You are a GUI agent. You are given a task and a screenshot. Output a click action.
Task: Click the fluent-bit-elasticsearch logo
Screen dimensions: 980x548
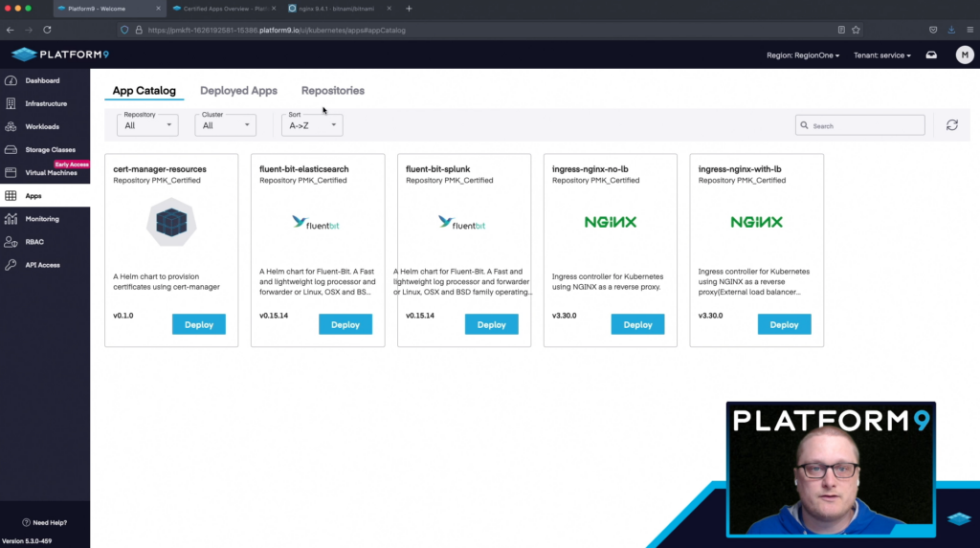316,223
